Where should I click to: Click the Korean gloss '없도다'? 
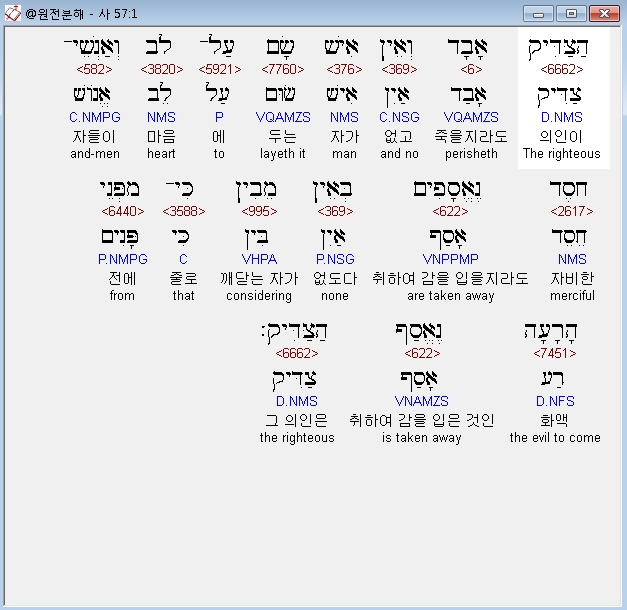pyautogui.click(x=335, y=279)
